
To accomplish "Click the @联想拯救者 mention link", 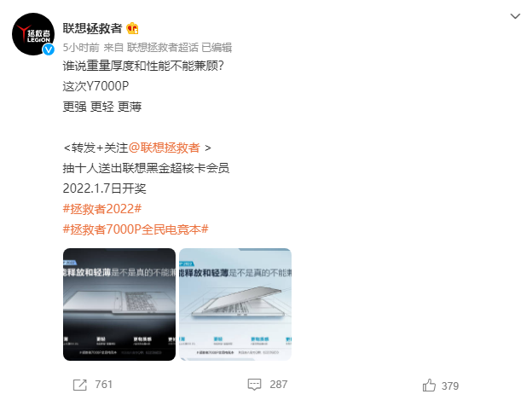I will point(165,148).
